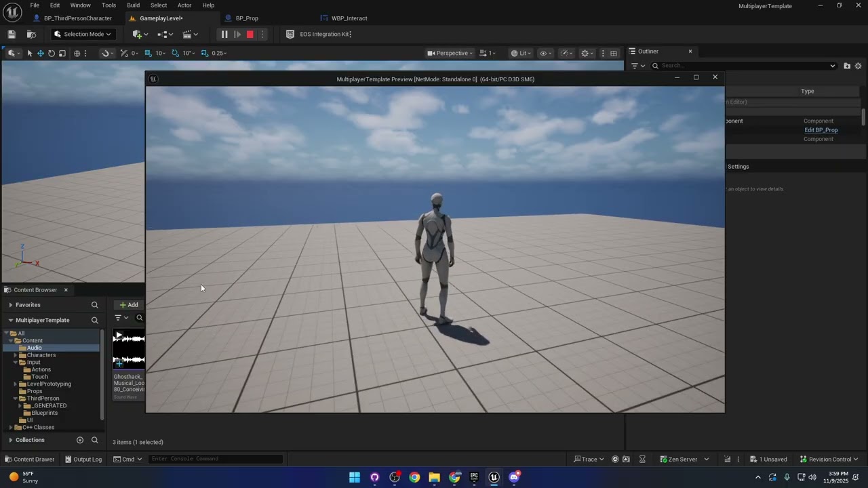Toggle world or local coordinate space globe
Image resolution: width=868 pixels, height=488 pixels.
77,53
